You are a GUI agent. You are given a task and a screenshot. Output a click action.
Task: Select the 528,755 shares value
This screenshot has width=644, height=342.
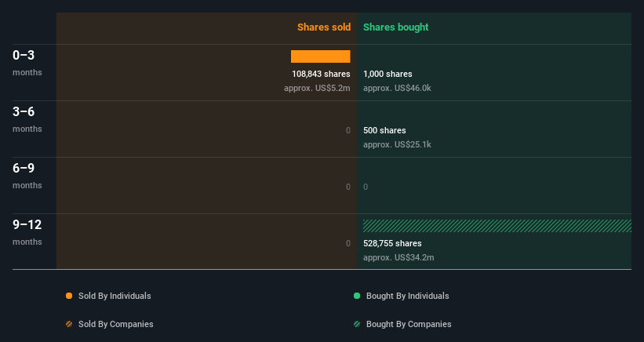(x=392, y=243)
